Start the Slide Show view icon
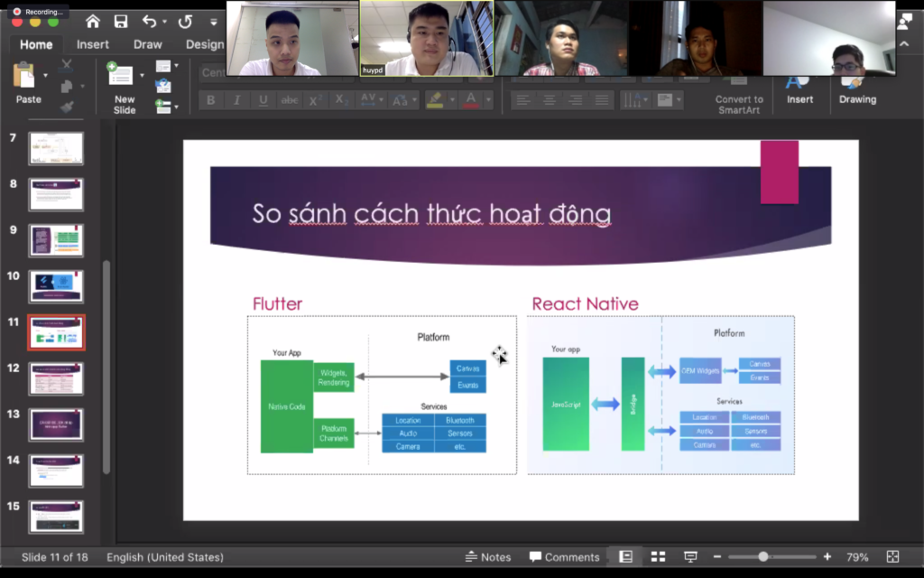Viewport: 924px width, 578px height. pyautogui.click(x=690, y=557)
